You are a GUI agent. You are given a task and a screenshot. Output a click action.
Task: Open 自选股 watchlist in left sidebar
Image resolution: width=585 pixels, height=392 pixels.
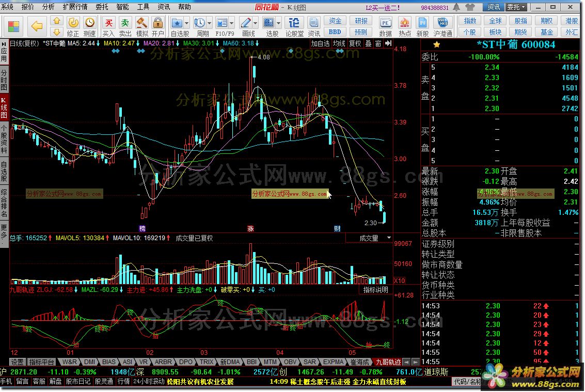(x=4, y=172)
